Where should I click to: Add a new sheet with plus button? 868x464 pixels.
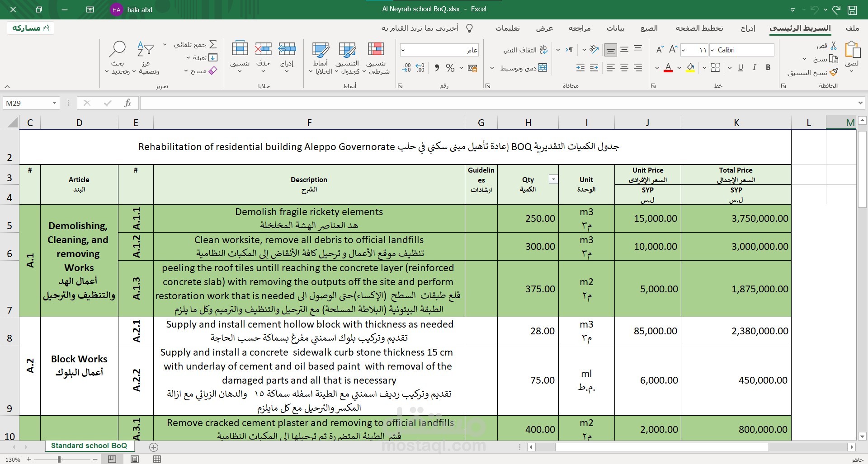click(x=154, y=447)
